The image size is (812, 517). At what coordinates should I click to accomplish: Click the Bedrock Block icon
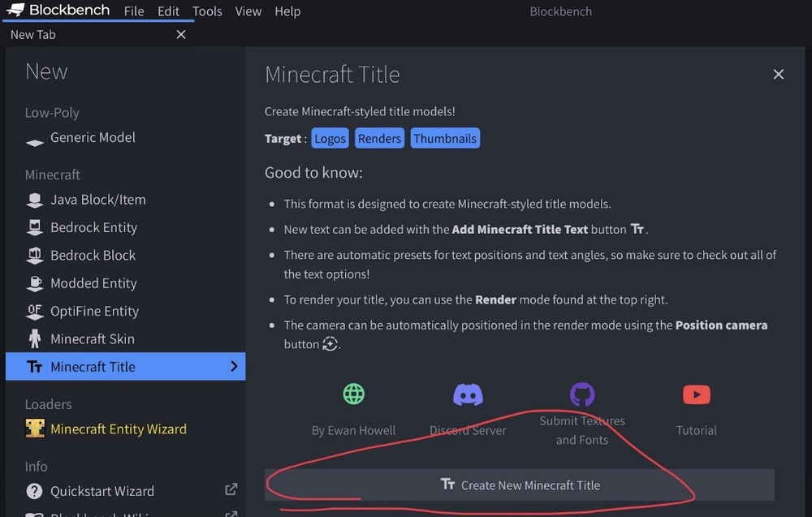pyautogui.click(x=35, y=256)
